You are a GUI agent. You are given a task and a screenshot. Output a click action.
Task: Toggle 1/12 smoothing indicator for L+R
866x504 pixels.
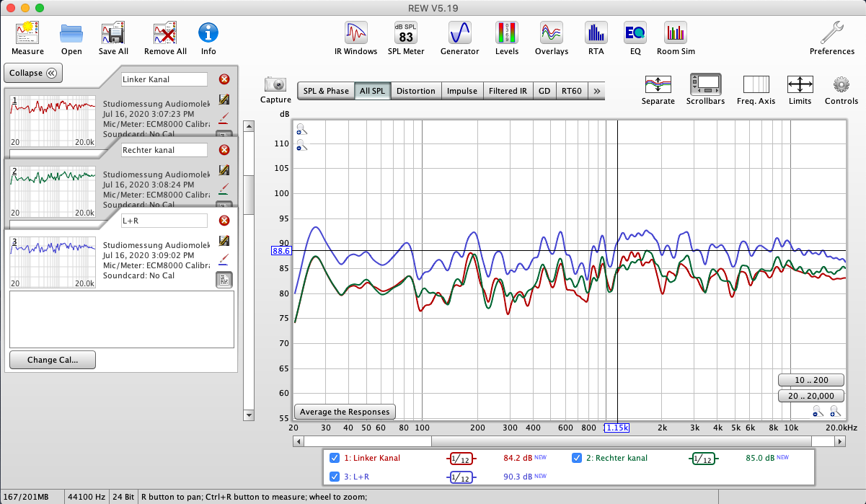click(x=460, y=477)
